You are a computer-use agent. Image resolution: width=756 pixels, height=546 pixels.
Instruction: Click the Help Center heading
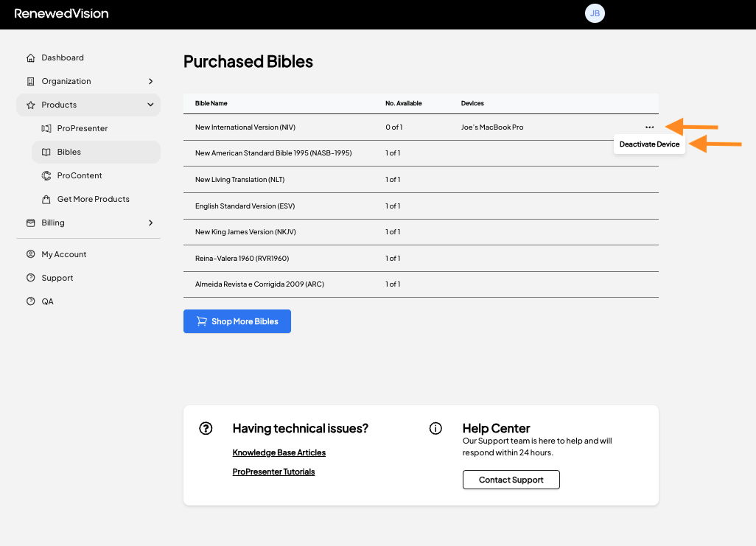click(496, 428)
